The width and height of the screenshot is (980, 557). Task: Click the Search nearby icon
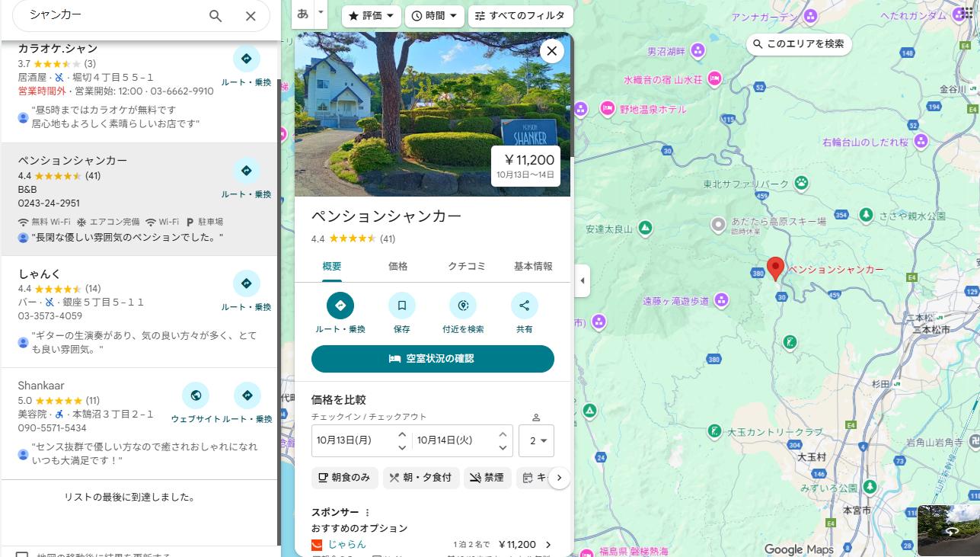(463, 306)
